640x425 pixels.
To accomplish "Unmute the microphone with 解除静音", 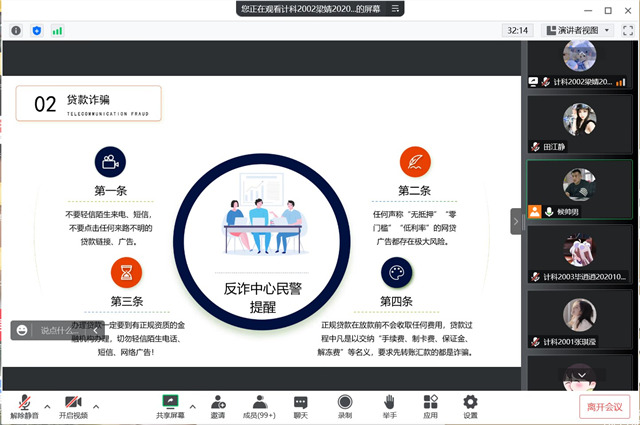I will [24, 407].
